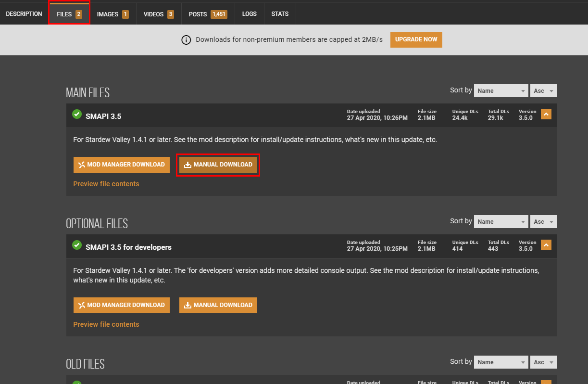Viewport: 588px width, 384px height.
Task: Click Unique DLs 24.4k value
Action: (x=460, y=118)
